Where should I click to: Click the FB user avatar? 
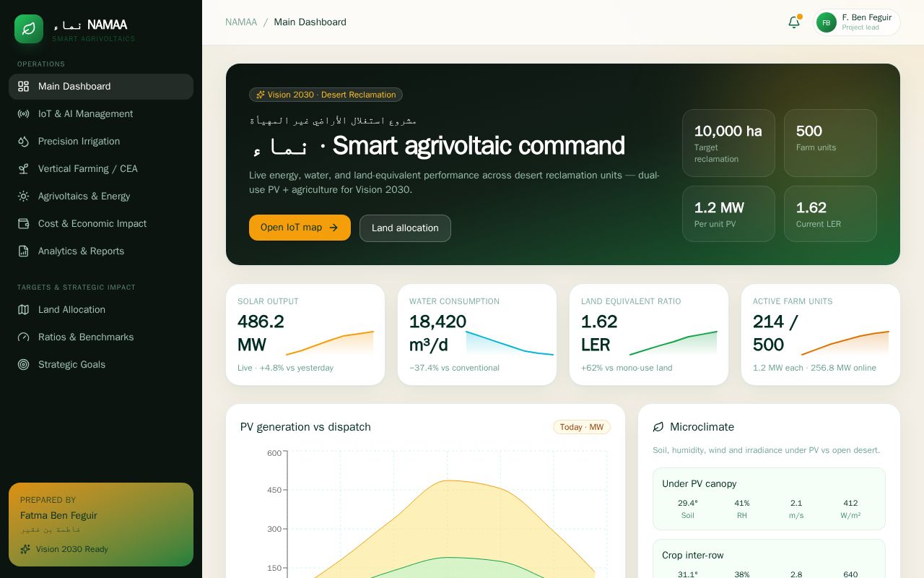[827, 22]
